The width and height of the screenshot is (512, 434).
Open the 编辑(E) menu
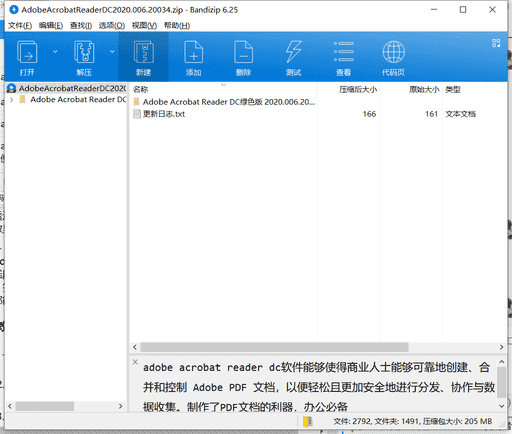[51, 25]
